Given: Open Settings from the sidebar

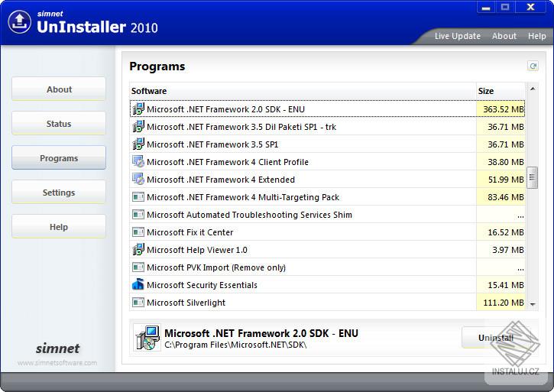Looking at the screenshot, I should (x=59, y=192).
